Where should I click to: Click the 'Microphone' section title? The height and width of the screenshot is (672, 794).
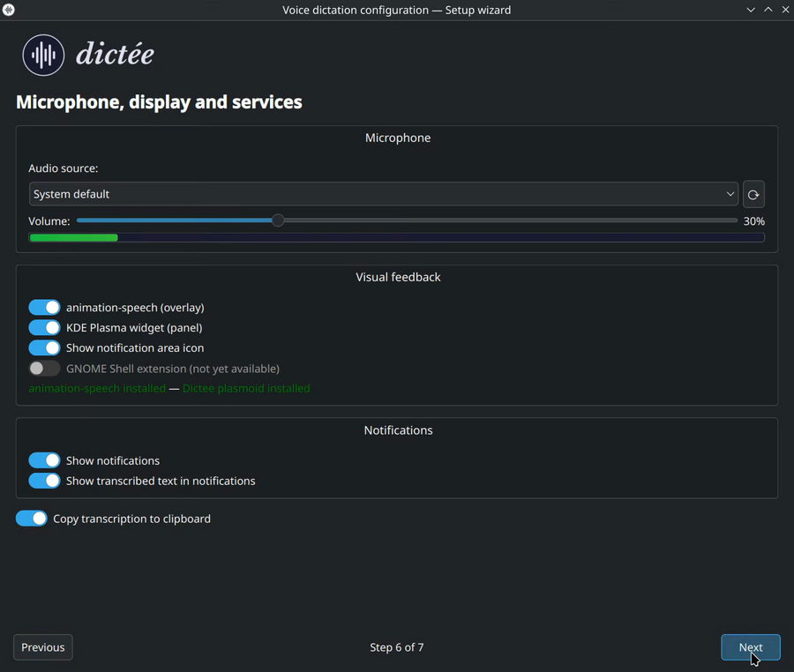coord(398,138)
